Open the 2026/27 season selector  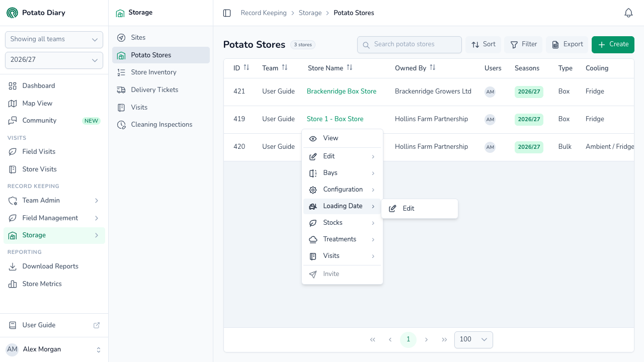(54, 60)
